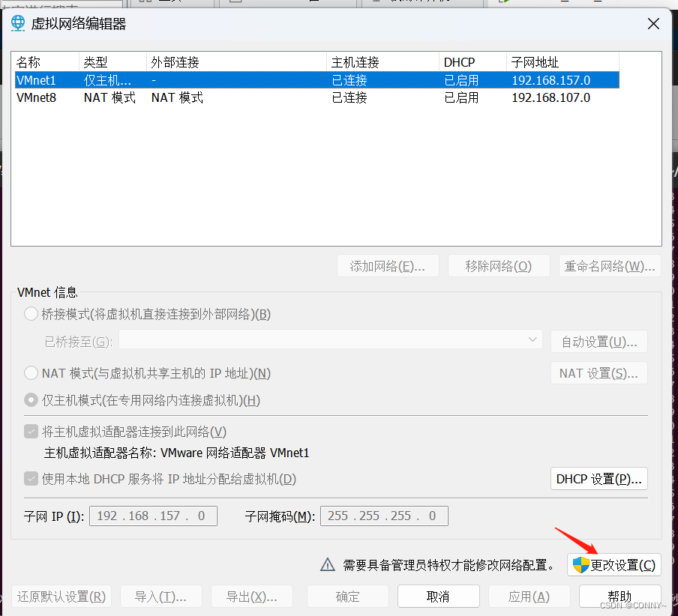
Task: Open DHCP 设置(P)... dialog
Action: point(598,479)
